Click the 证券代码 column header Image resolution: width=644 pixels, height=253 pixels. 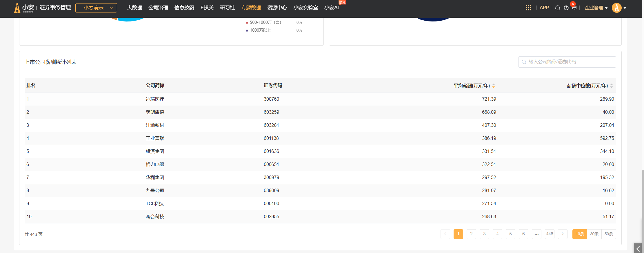273,85
